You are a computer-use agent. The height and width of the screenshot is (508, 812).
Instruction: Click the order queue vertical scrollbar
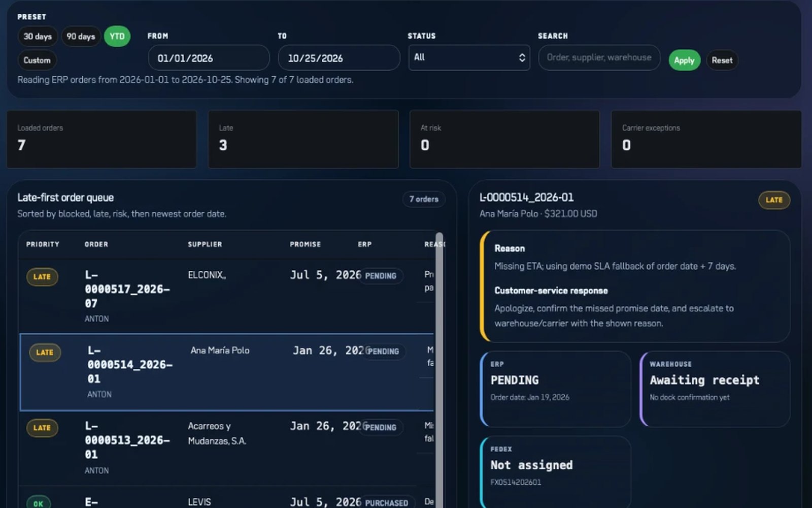click(x=439, y=371)
